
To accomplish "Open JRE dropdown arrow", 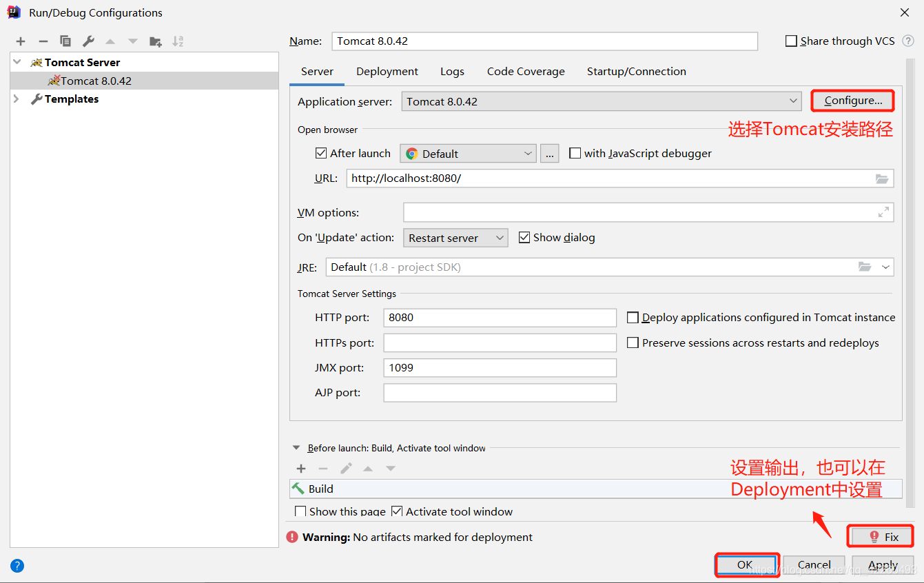I will click(885, 267).
